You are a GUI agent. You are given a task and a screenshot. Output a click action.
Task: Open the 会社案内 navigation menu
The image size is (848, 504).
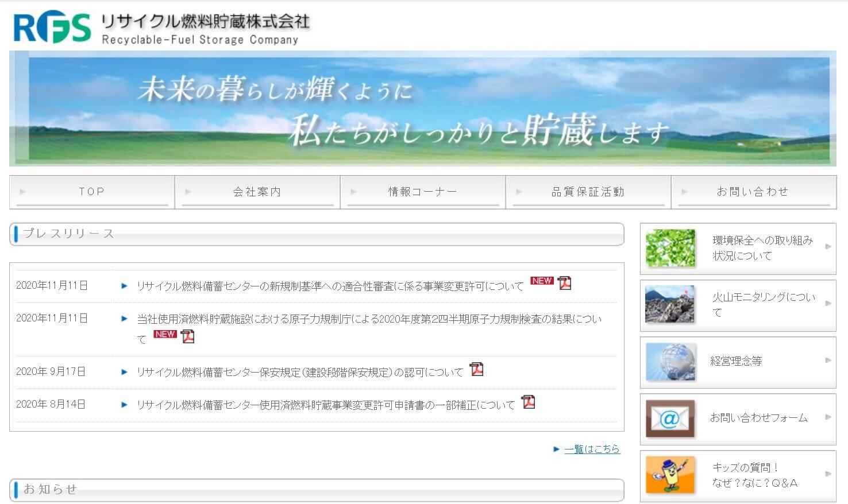pos(257,192)
